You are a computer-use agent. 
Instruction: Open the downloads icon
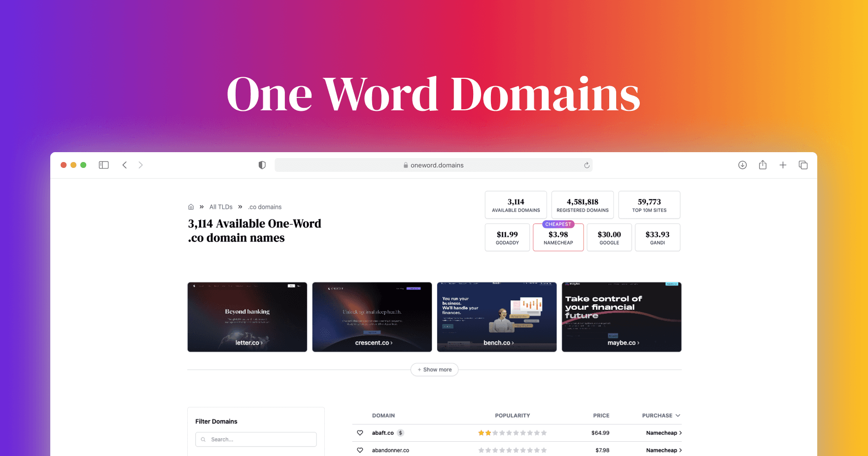click(x=742, y=165)
